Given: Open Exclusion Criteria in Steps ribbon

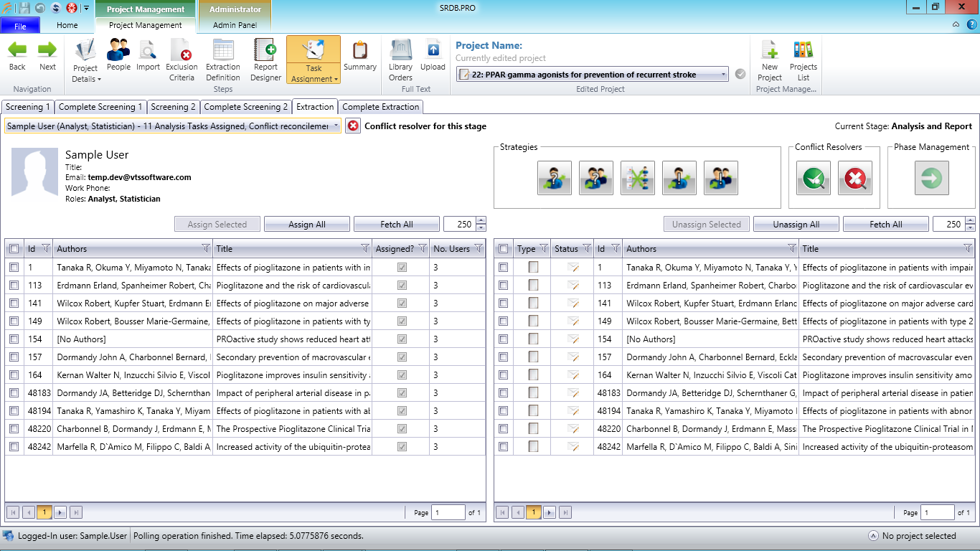Looking at the screenshot, I should coord(182,50).
